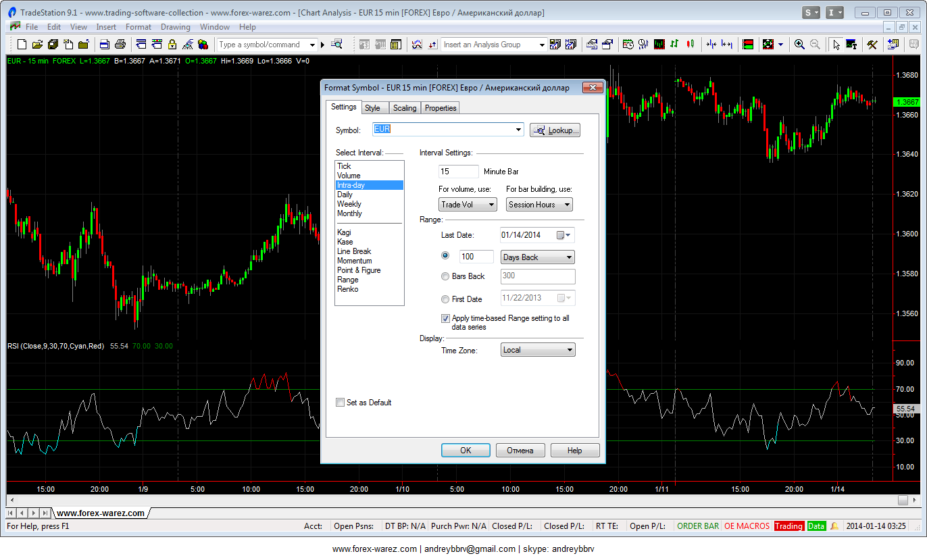
Task: Click the Zoom In magnifier icon
Action: [799, 45]
